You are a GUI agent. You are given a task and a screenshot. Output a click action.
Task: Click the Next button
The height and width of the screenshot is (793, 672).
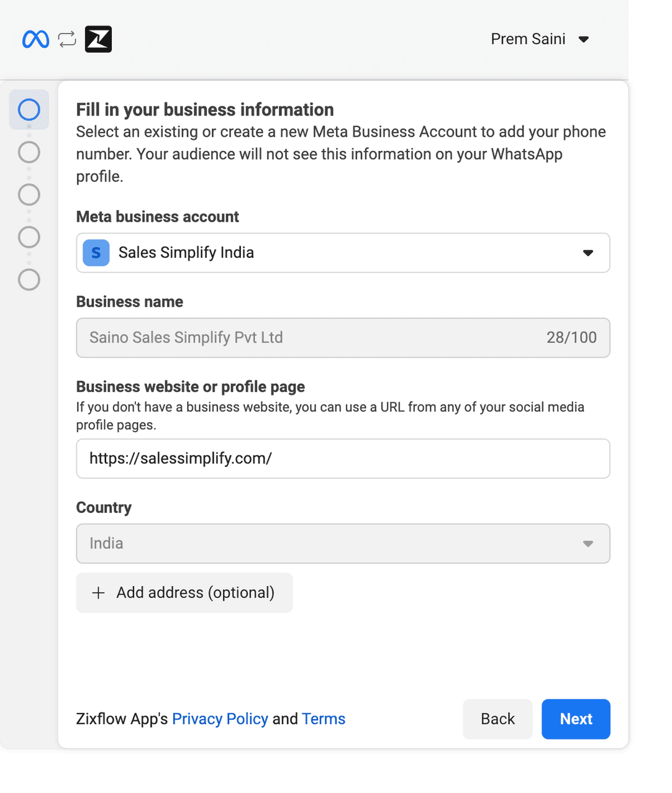[x=576, y=719]
